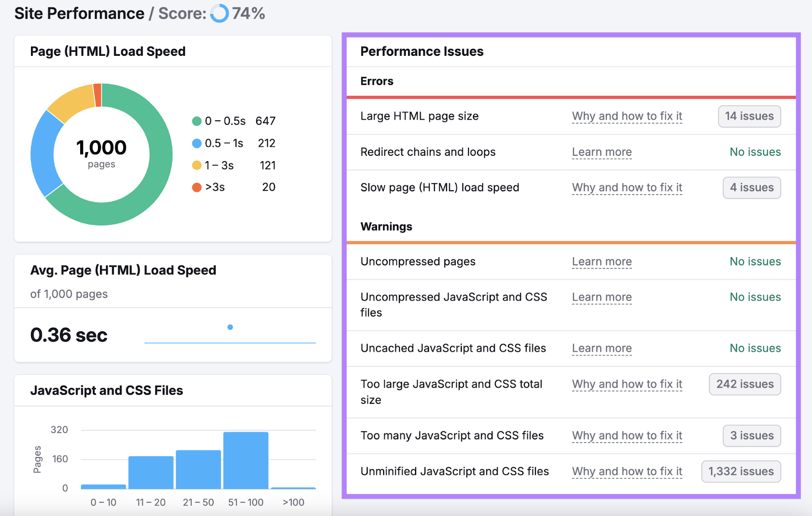This screenshot has width=812, height=516.
Task: Select the green 0–0.5s legend marker
Action: coord(196,121)
